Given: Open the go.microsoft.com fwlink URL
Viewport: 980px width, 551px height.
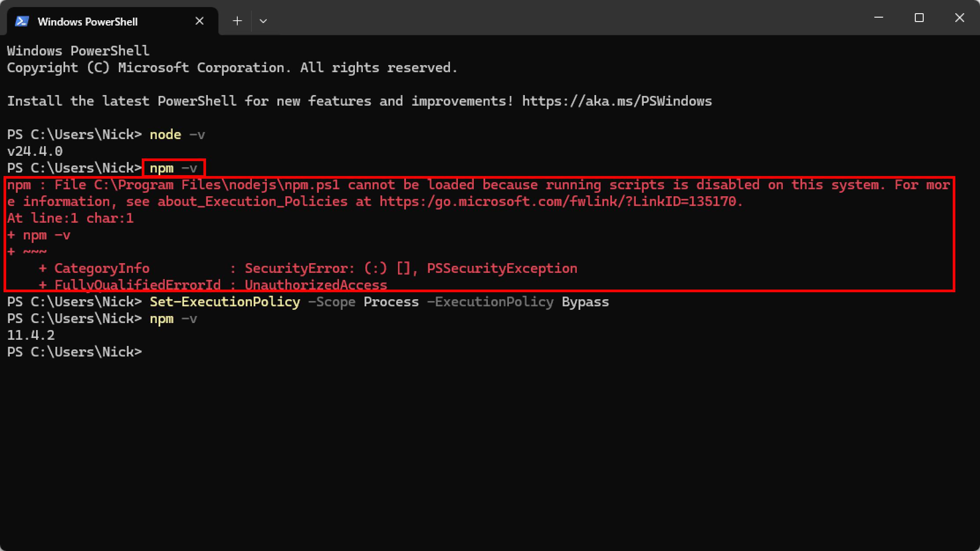Looking at the screenshot, I should click(x=561, y=202).
